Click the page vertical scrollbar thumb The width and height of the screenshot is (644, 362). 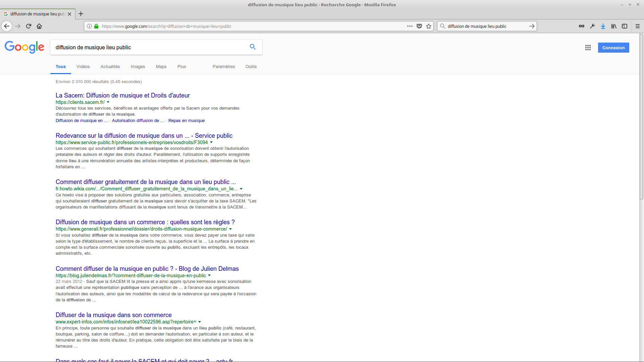[641, 117]
